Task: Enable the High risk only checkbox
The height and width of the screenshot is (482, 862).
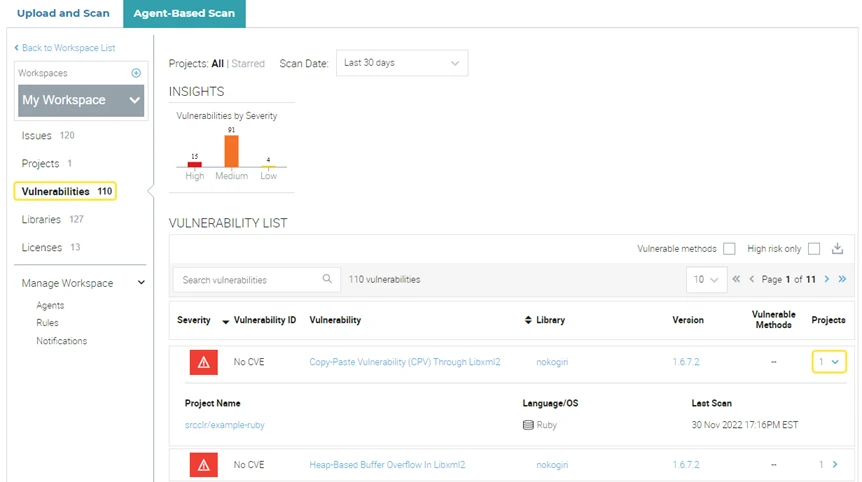Action: tap(814, 248)
